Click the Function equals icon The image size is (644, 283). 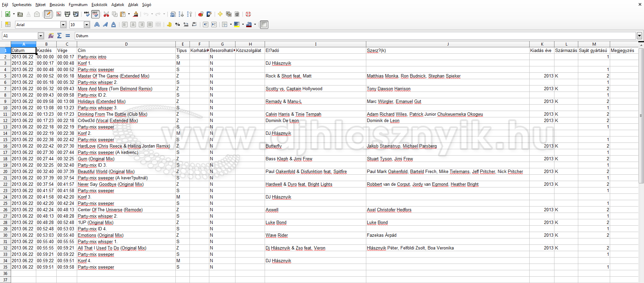coord(68,36)
